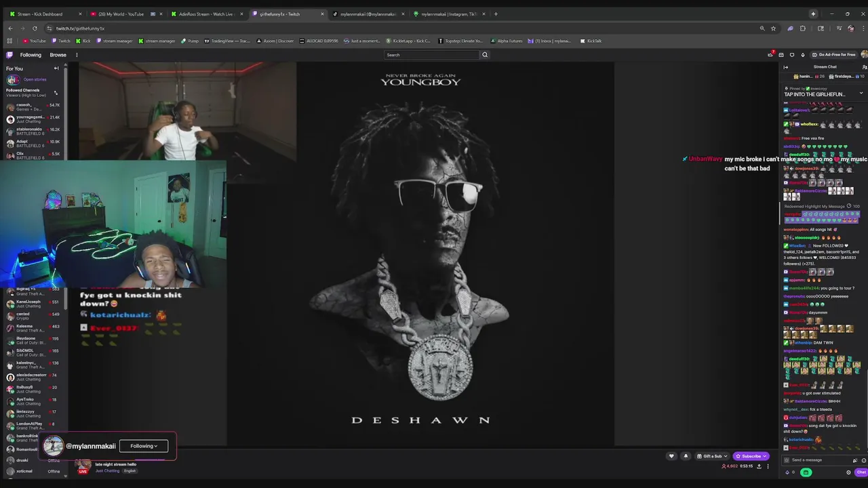Image resolution: width=868 pixels, height=488 pixels.
Task: Click Go Ad-Free for Free button
Action: [x=833, y=55]
